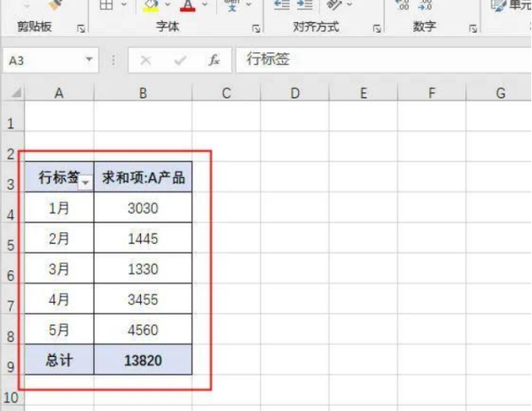Open the 行标签 filter dropdown button

[x=85, y=183]
